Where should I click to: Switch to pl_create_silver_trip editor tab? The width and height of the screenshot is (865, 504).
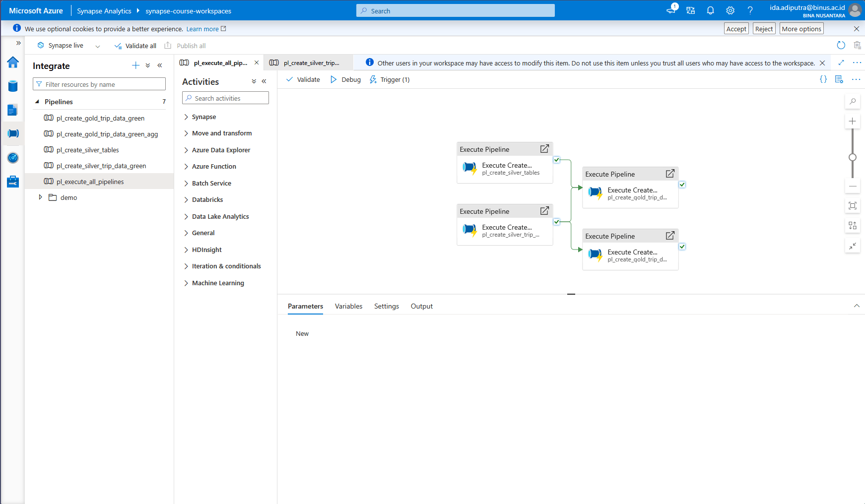pyautogui.click(x=309, y=63)
